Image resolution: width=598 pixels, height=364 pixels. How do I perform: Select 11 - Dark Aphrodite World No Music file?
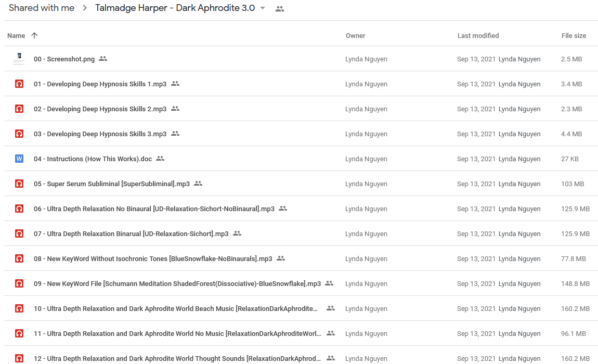[177, 334]
